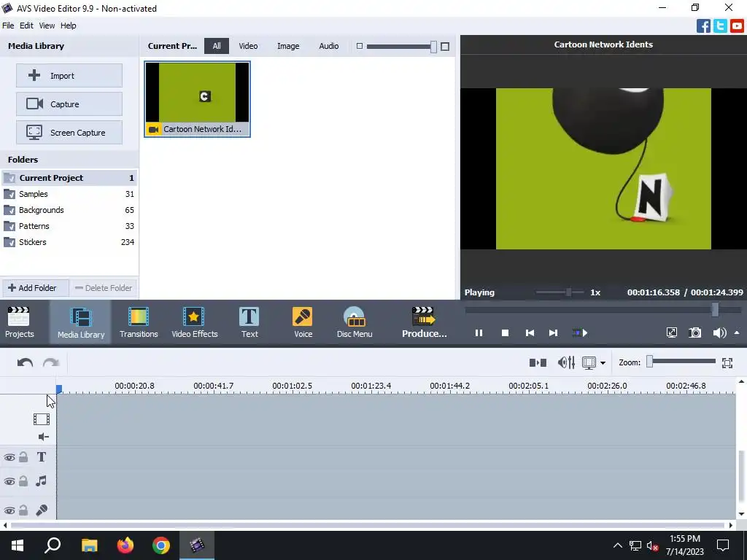Open the Voice recording tool
Viewport: 747px width, 560px height.
coord(303,322)
